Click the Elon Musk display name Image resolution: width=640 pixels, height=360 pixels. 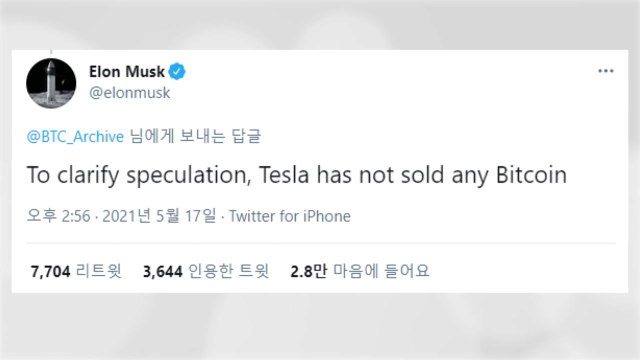tap(127, 72)
